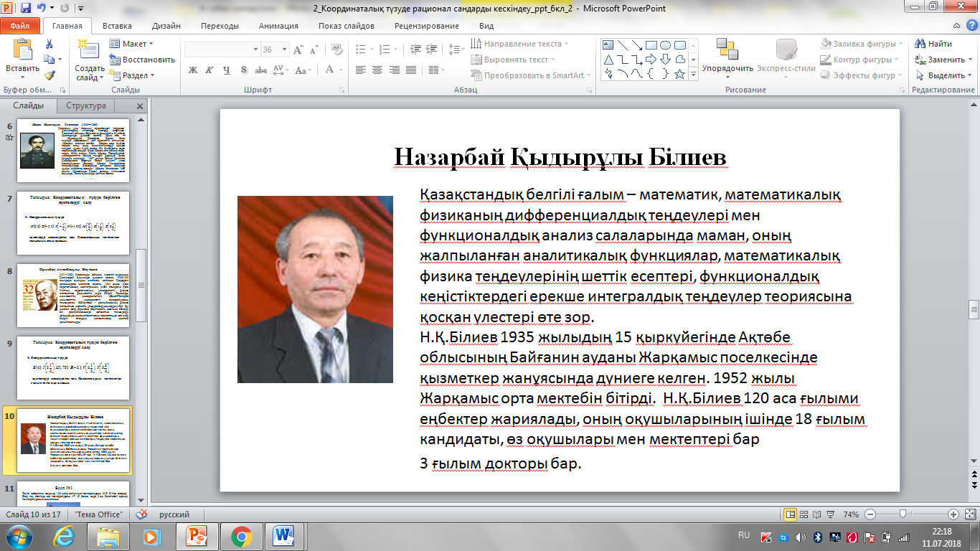
Task: Select the Format Painter brush icon
Action: coord(49,75)
